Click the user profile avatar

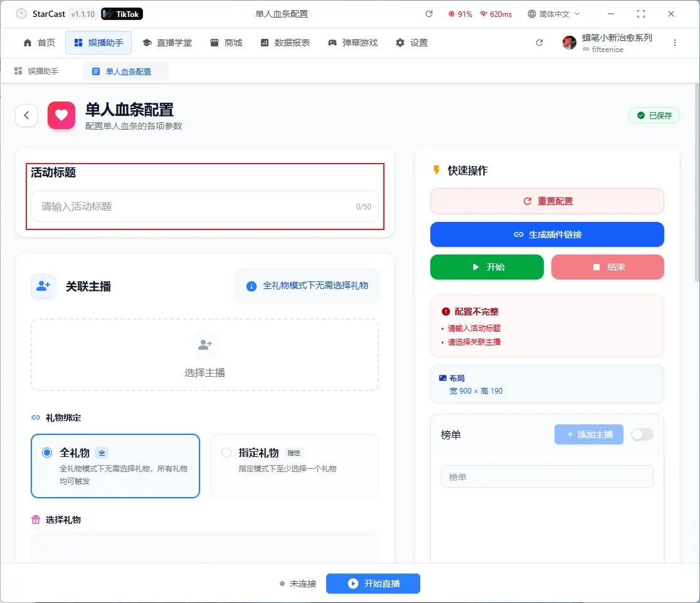tap(570, 43)
